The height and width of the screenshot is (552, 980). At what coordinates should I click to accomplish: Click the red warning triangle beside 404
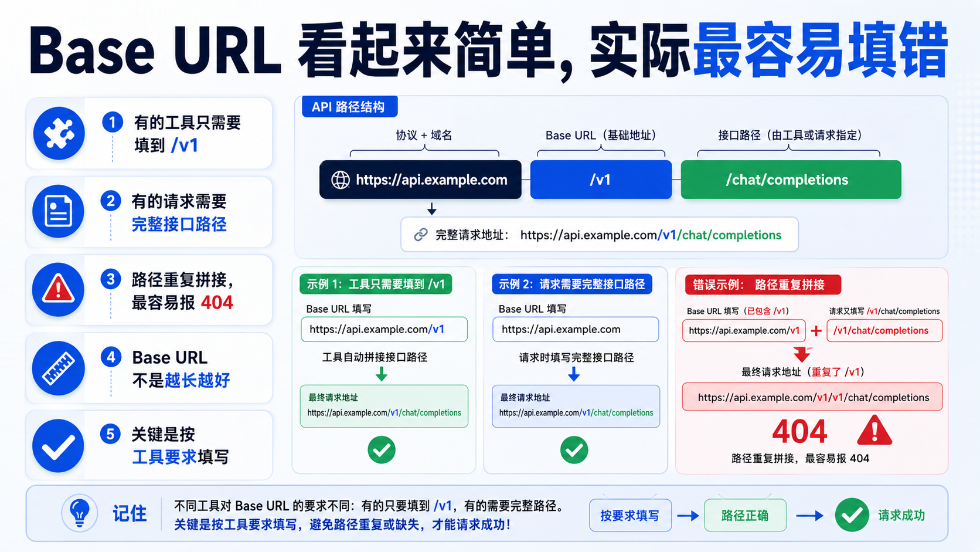874,431
